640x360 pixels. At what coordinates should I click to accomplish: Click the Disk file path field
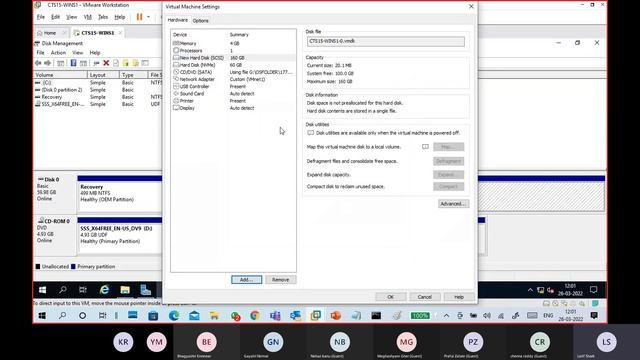(386, 41)
